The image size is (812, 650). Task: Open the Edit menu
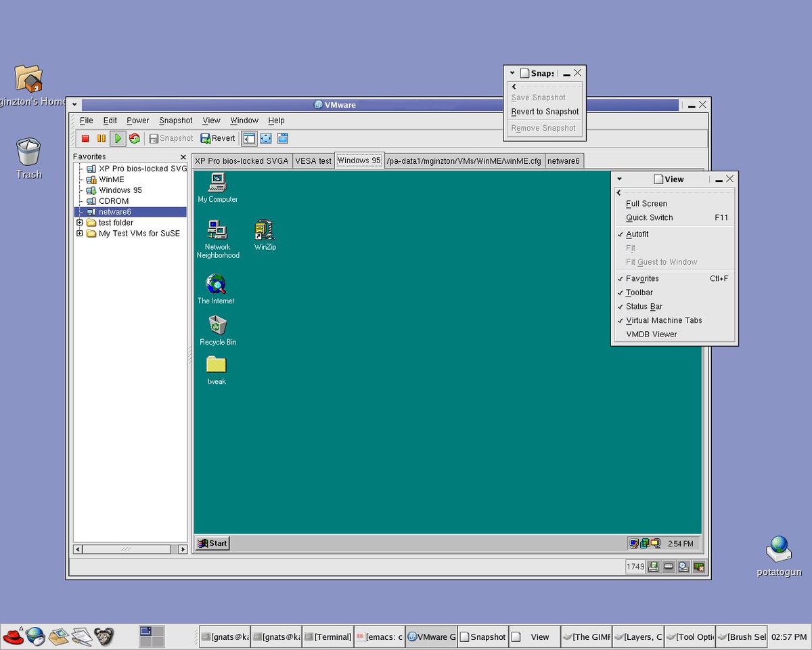tap(110, 121)
